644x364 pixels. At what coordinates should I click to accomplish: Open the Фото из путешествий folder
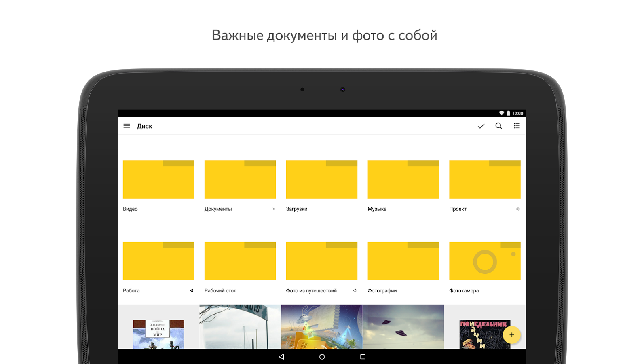coord(322,261)
